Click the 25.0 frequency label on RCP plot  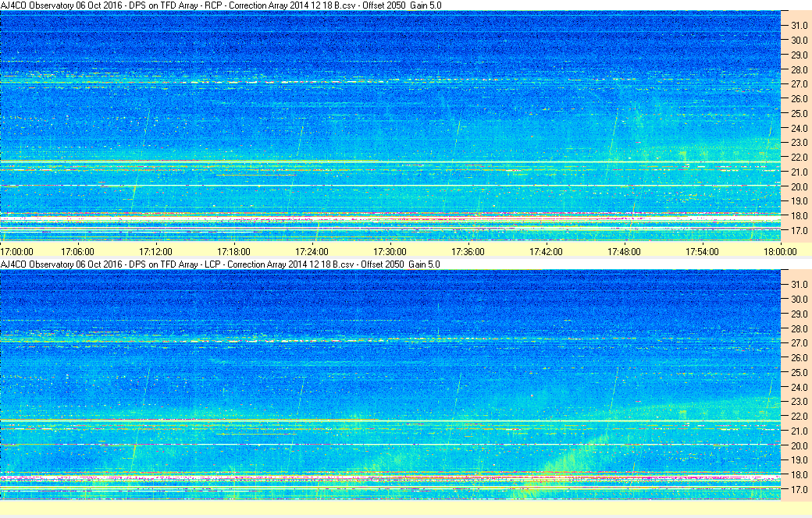(x=799, y=113)
